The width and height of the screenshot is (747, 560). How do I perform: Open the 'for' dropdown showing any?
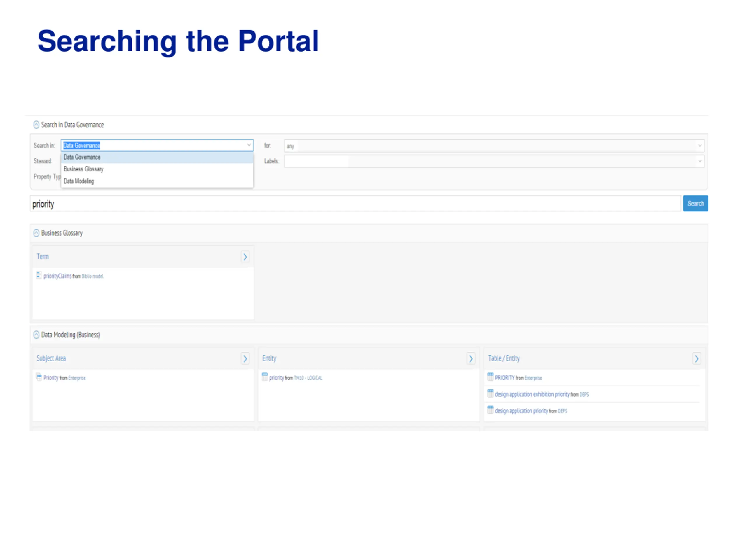pos(494,146)
